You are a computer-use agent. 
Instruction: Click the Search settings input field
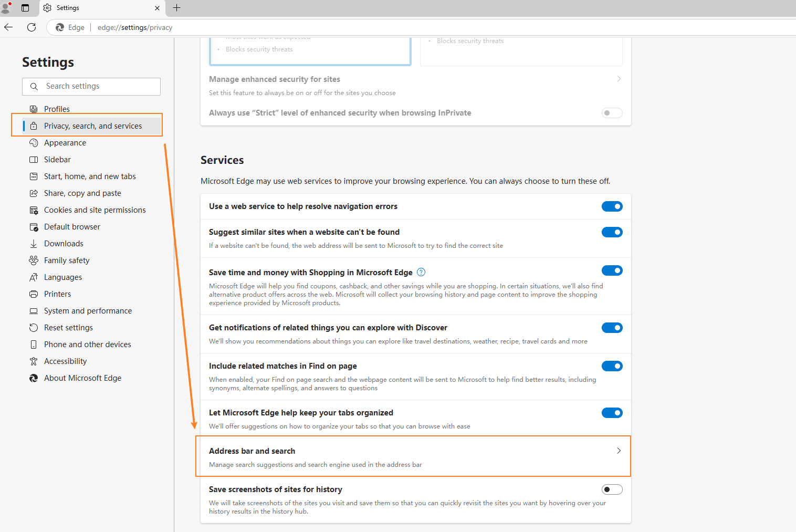[x=91, y=87]
